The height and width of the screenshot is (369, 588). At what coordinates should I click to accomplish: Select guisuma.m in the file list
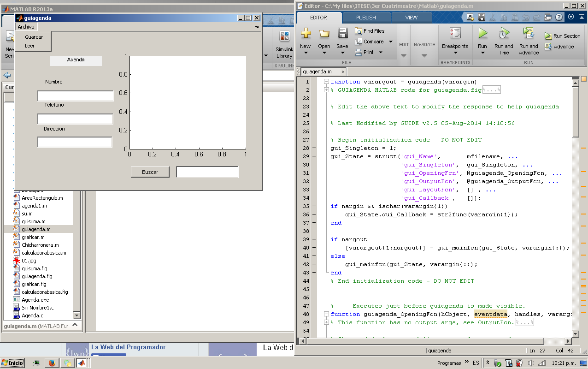[x=34, y=221]
